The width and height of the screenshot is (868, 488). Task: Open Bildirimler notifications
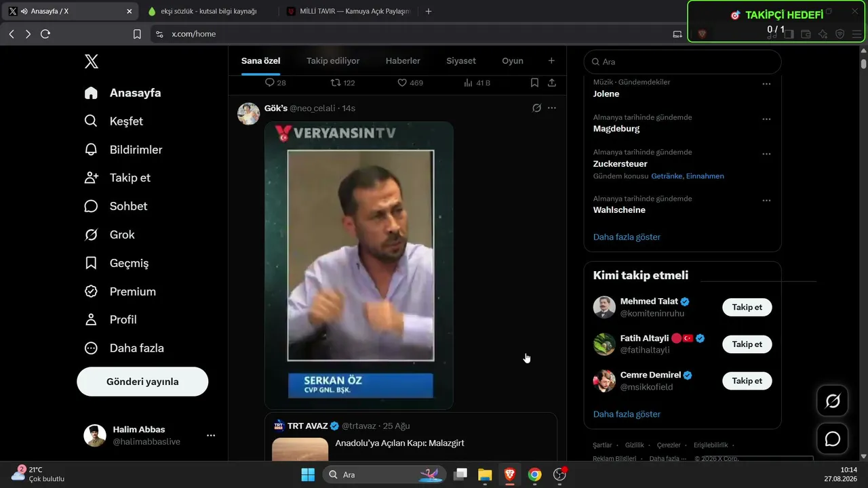[124, 150]
